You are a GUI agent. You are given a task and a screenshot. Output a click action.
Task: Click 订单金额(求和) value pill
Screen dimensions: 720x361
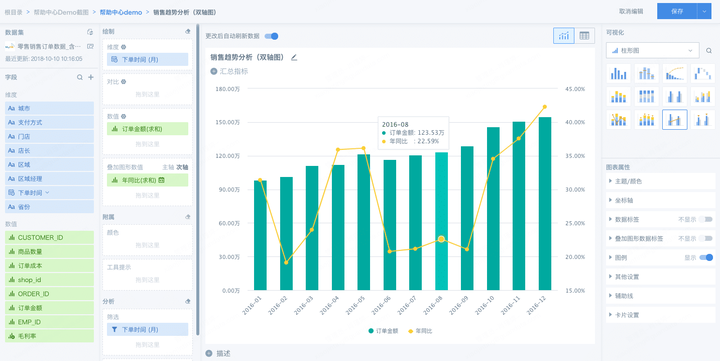[x=147, y=129]
